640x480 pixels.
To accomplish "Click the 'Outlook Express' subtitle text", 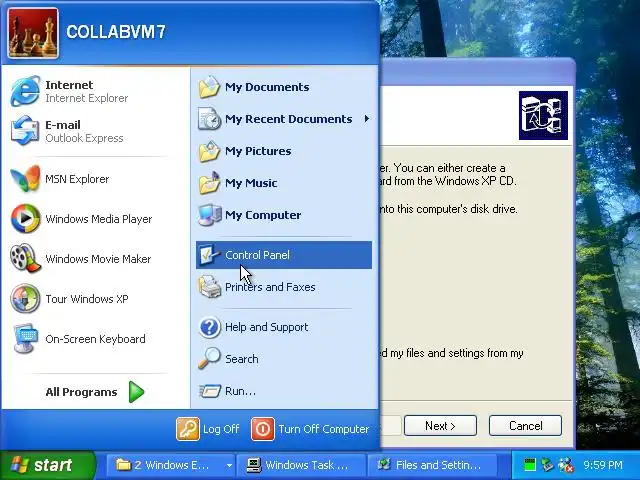I will tap(84, 138).
